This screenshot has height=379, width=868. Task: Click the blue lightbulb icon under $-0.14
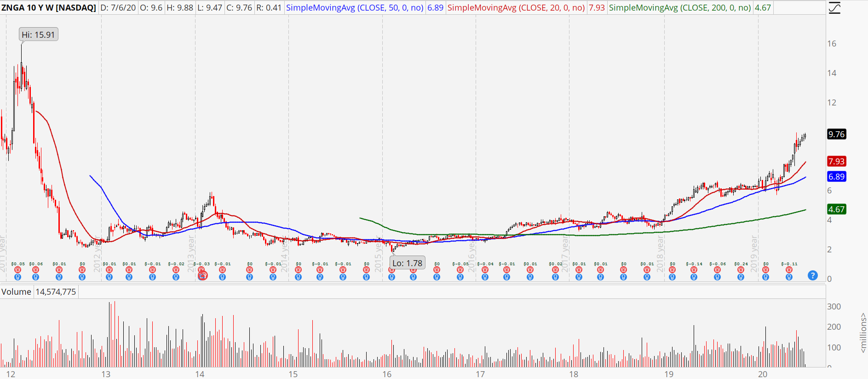tap(694, 277)
